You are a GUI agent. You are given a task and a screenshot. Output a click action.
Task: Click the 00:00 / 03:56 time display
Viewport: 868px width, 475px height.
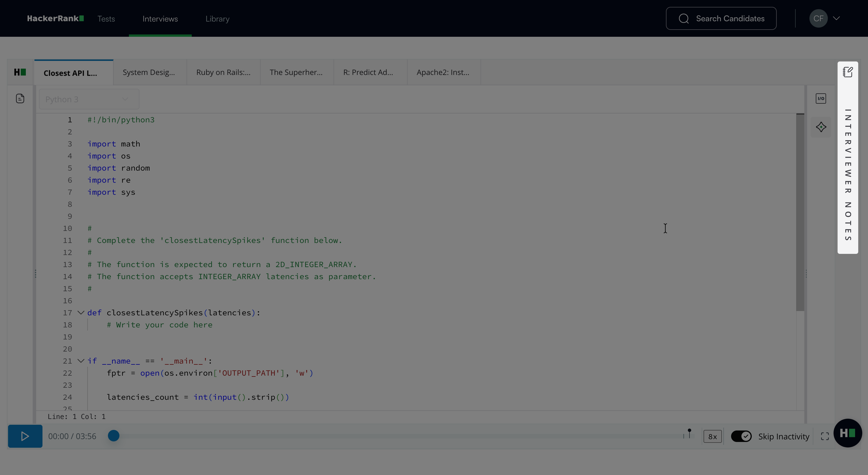[x=72, y=437]
